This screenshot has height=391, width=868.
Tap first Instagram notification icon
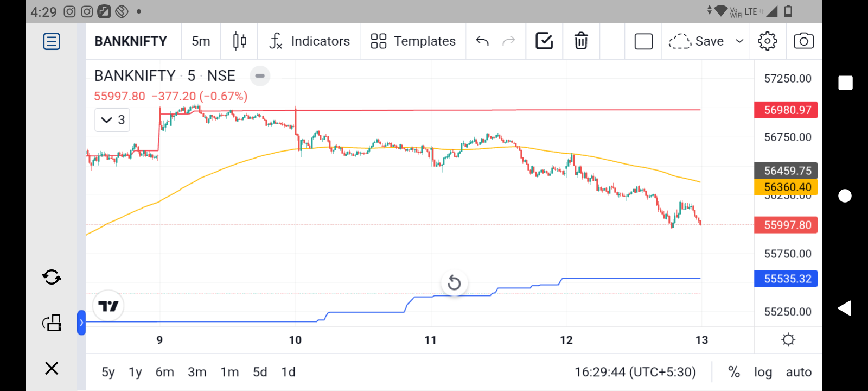click(69, 11)
